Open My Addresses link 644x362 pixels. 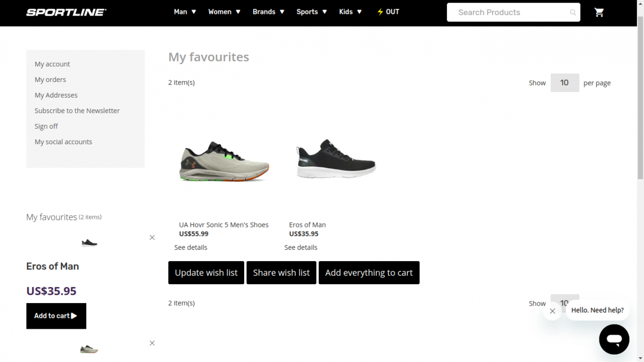[56, 95]
